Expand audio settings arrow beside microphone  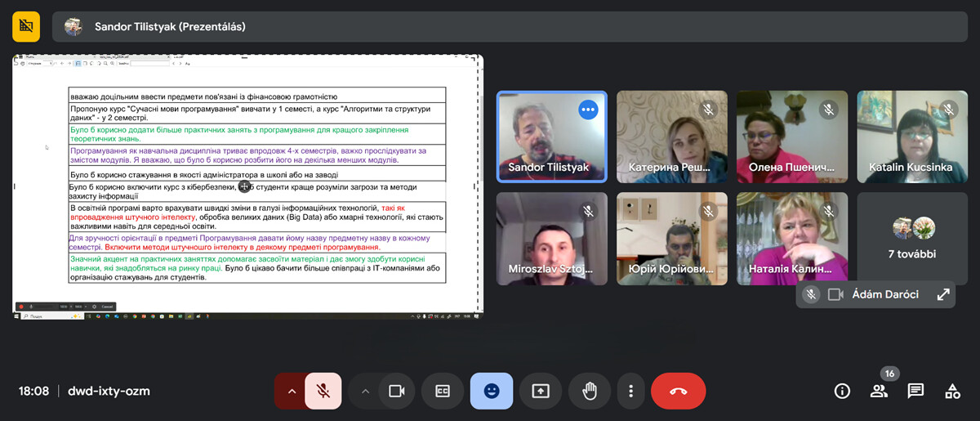coord(291,391)
